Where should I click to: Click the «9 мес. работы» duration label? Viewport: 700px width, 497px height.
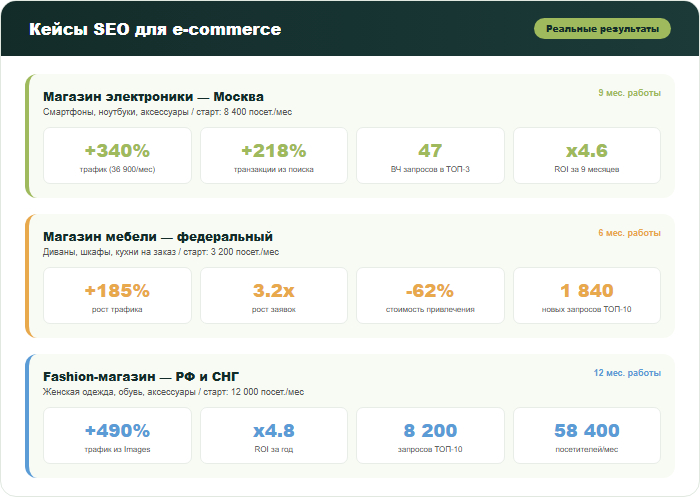(x=629, y=93)
